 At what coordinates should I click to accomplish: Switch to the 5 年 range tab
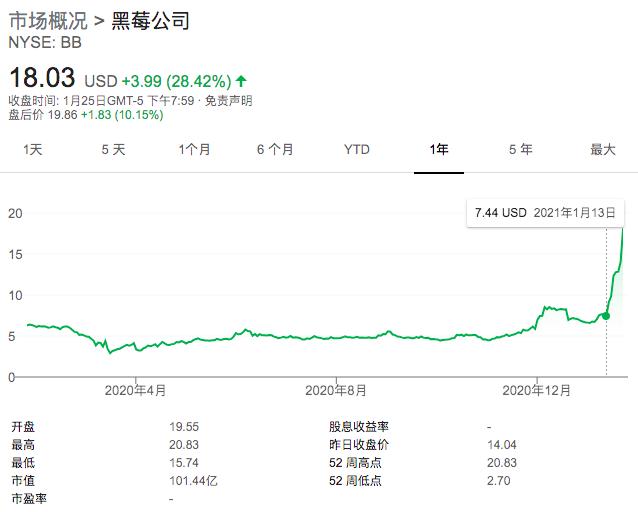tap(521, 149)
